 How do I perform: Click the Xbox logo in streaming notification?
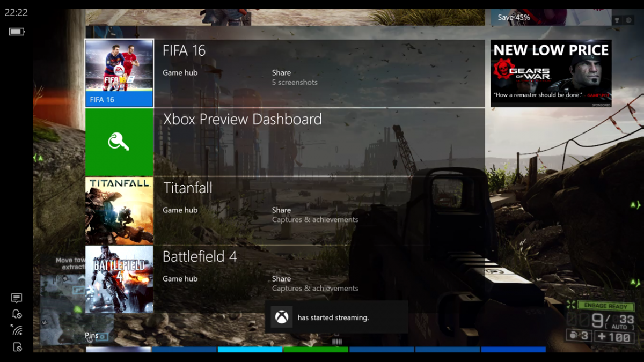pos(281,317)
